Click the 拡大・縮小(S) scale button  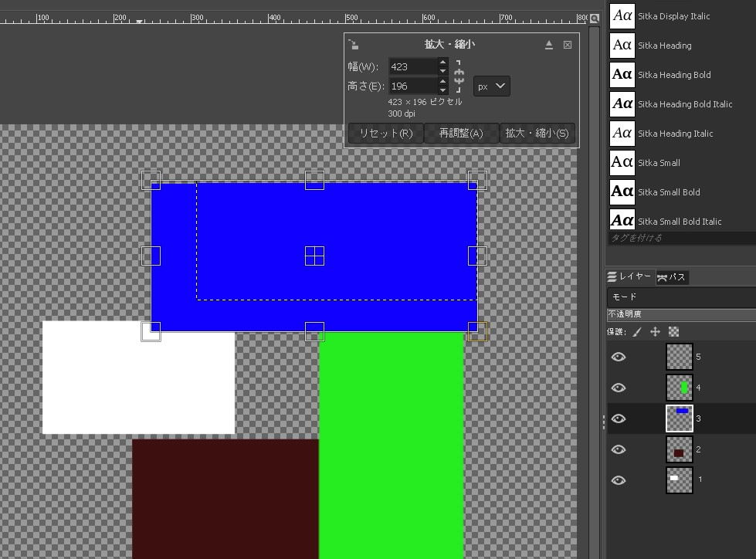coord(537,133)
